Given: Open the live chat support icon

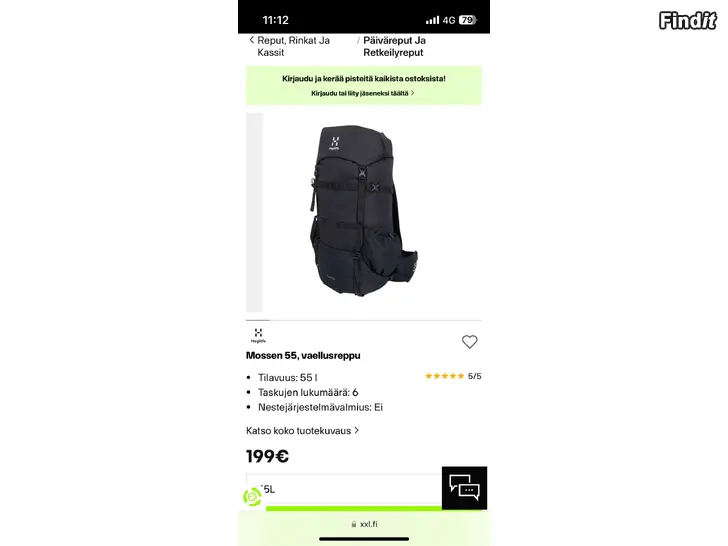Looking at the screenshot, I should point(464,488).
